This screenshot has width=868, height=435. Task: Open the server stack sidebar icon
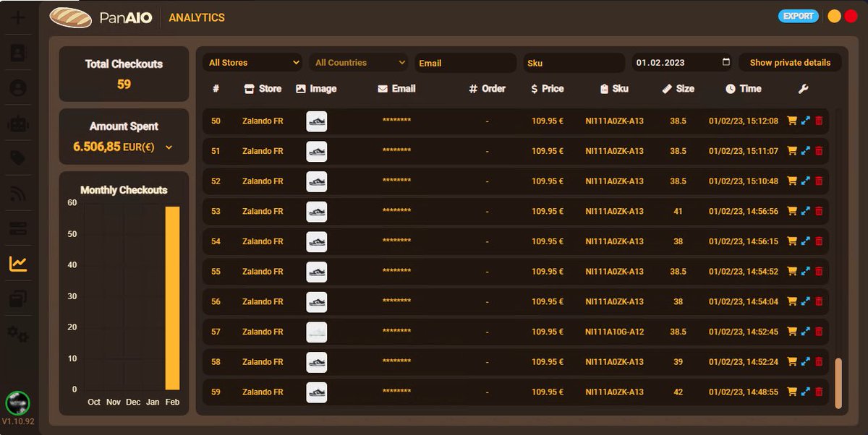[18, 229]
